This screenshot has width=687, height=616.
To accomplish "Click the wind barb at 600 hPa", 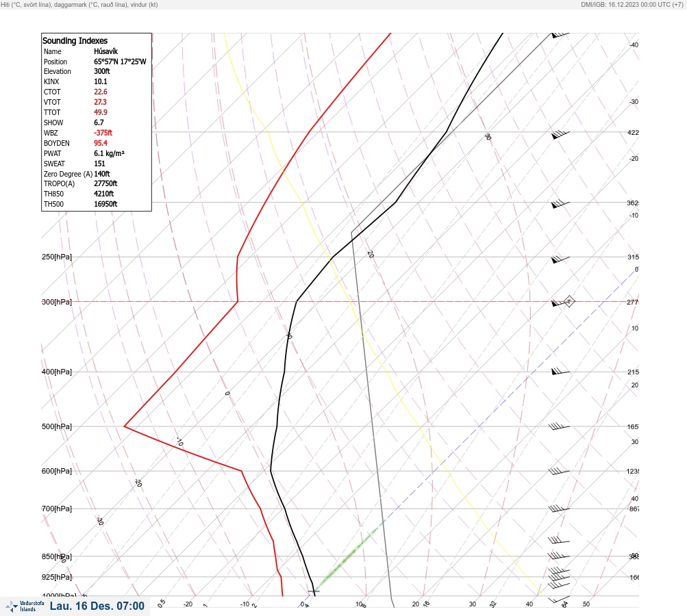I will click(559, 471).
